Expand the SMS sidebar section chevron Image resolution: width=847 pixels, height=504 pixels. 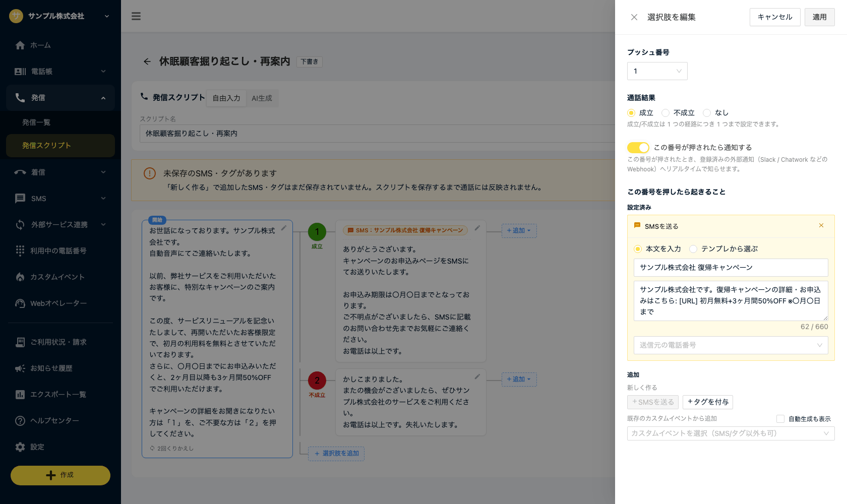103,199
